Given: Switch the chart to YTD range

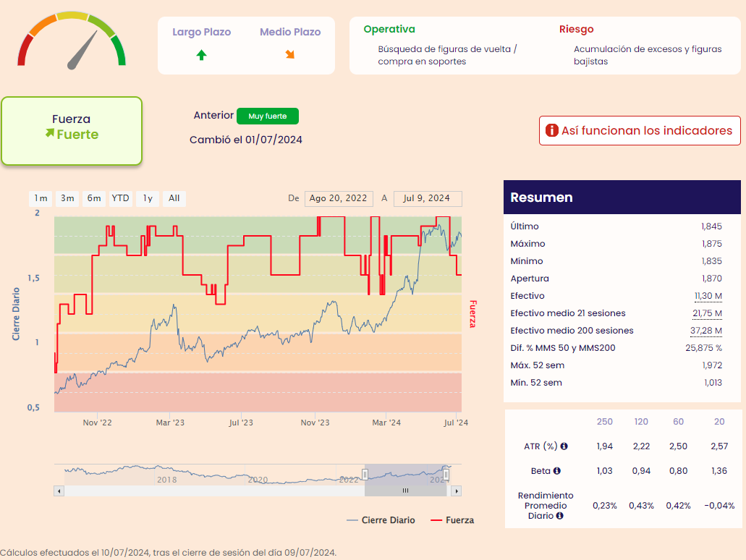Looking at the screenshot, I should [120, 198].
